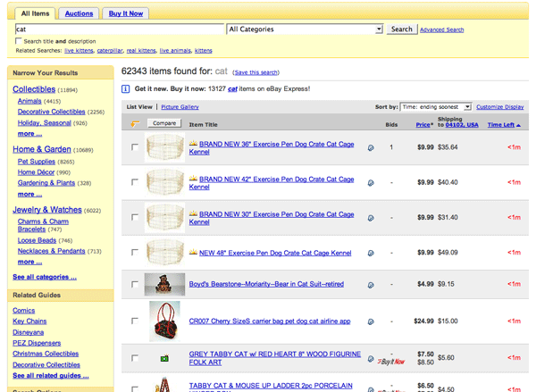This screenshot has height=392, width=536.
Task: Change shipping zip 04102, USA link
Action: tap(462, 125)
